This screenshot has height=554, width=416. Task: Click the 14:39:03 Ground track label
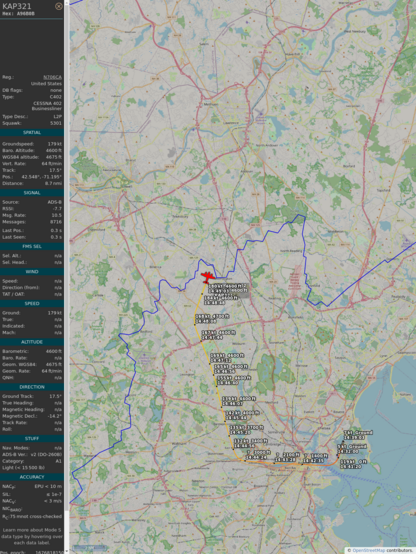(x=358, y=435)
